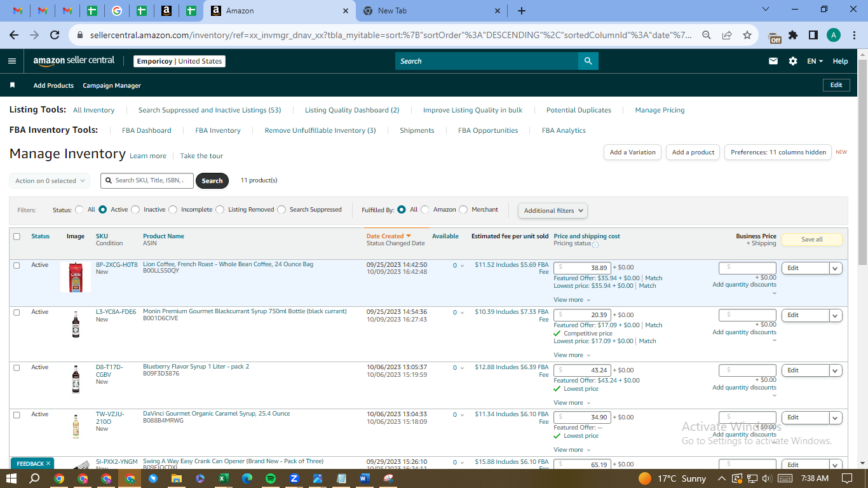
Task: Check the Monin Blackcurrant Syrup row checkbox
Action: click(17, 313)
